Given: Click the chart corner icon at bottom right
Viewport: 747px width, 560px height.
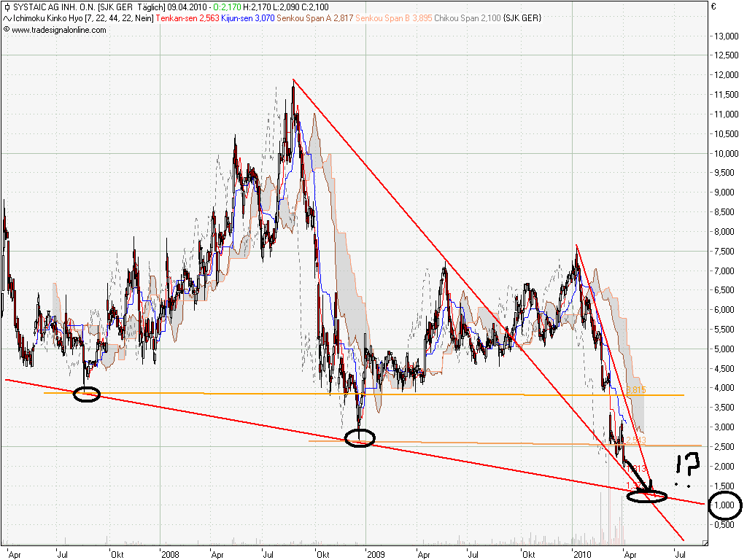Looking at the screenshot, I should tap(705, 542).
